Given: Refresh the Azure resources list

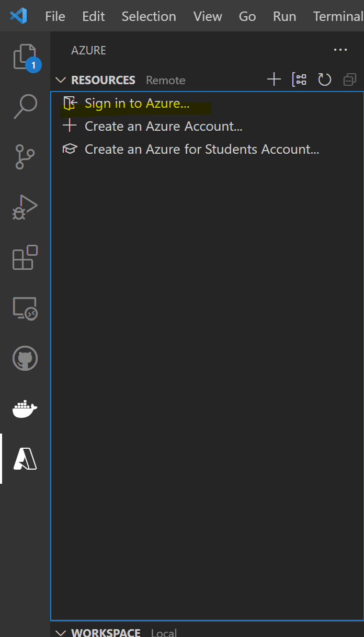Looking at the screenshot, I should (x=325, y=79).
